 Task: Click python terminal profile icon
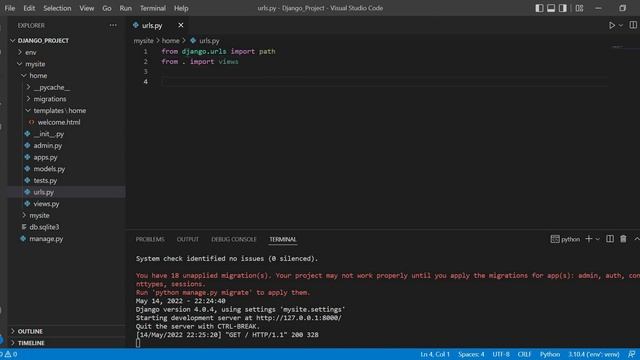point(555,239)
